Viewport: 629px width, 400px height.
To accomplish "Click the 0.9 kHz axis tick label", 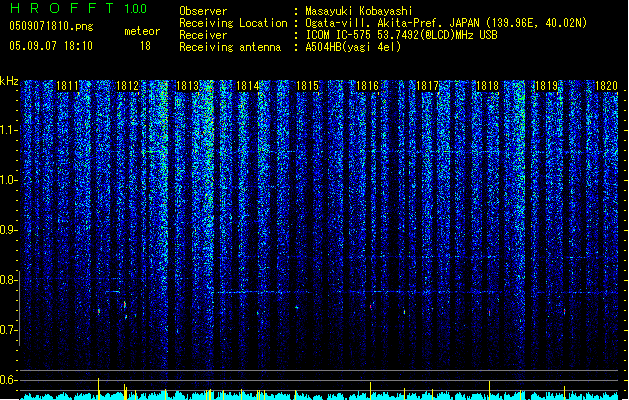I will (x=9, y=230).
